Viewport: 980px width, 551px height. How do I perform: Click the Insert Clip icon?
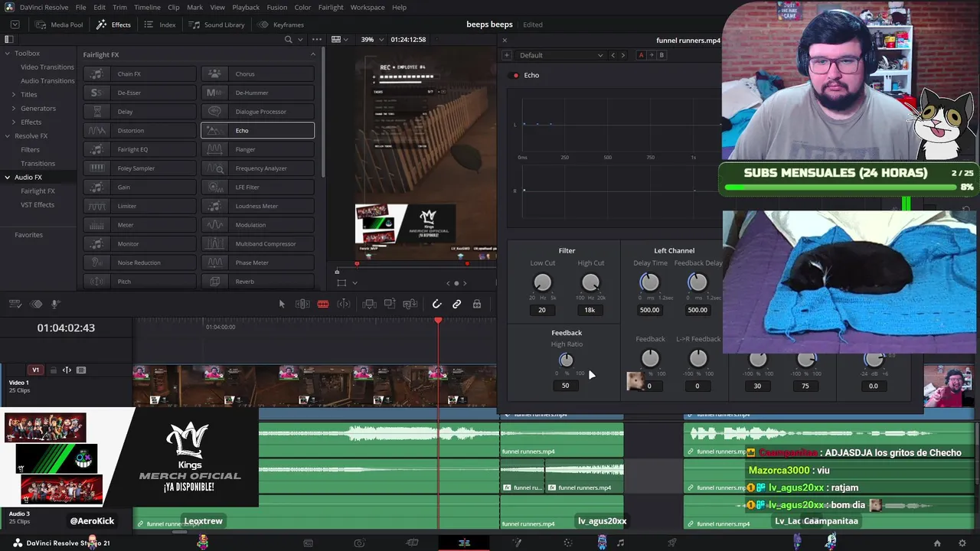370,304
